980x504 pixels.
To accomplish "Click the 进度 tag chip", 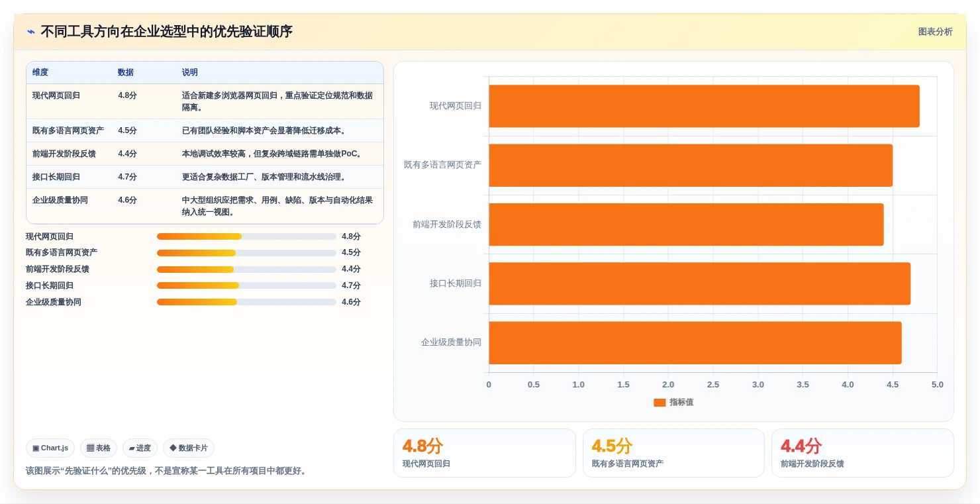I will 140,448.
